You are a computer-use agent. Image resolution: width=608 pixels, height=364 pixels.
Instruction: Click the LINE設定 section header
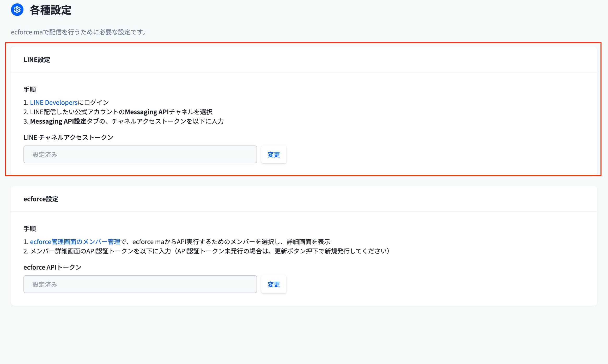click(37, 60)
